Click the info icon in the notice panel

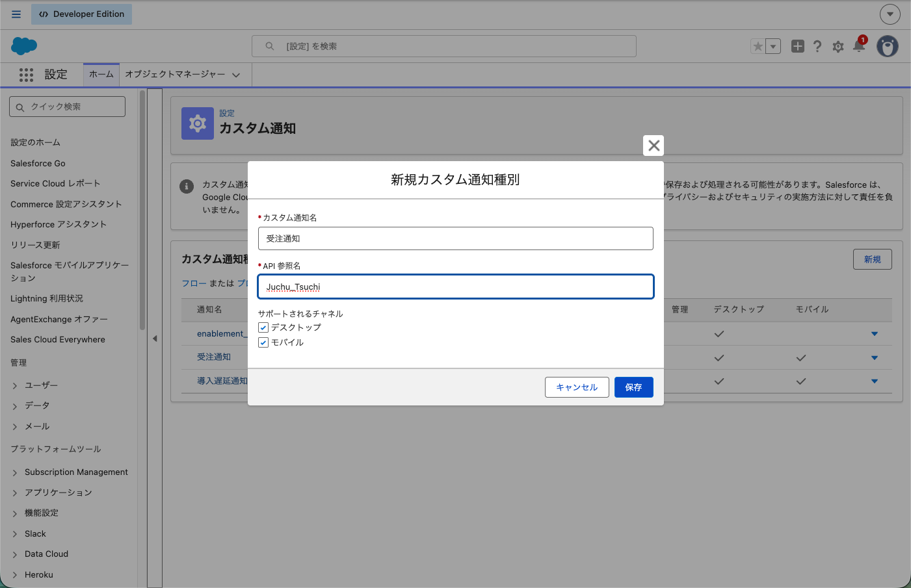tap(187, 186)
